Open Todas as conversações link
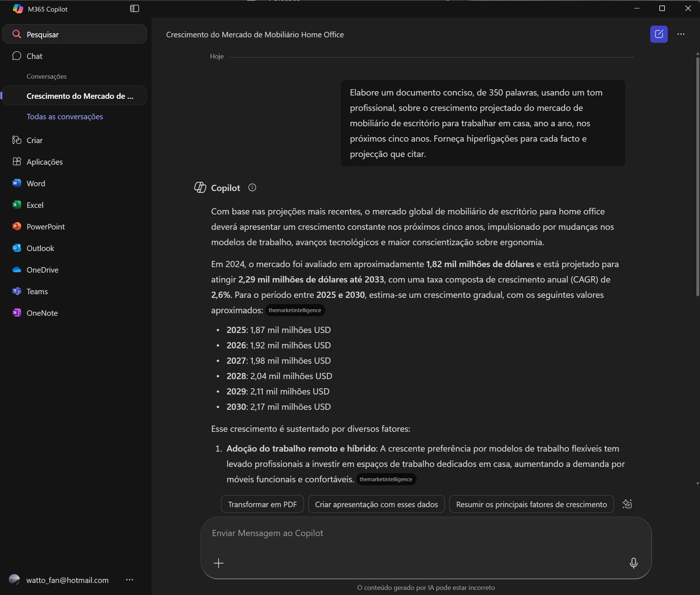Viewport: 700px width, 595px height. coord(65,116)
